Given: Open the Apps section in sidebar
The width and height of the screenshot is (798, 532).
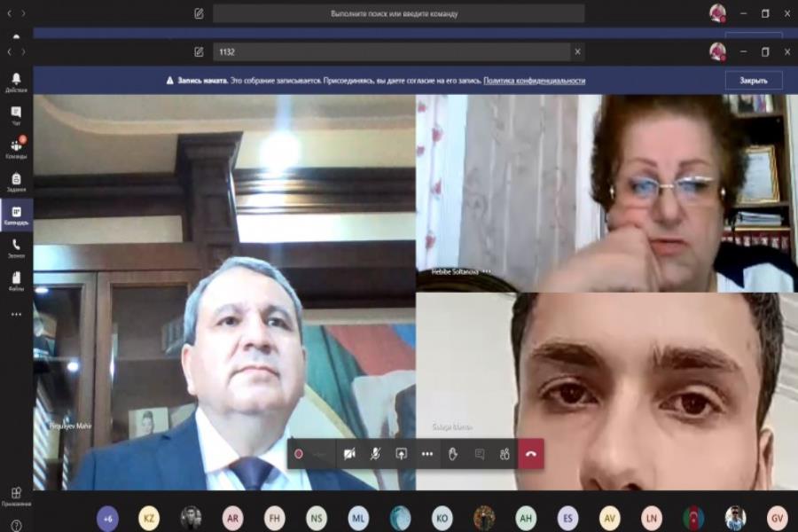Looking at the screenshot, I should click(x=16, y=497).
